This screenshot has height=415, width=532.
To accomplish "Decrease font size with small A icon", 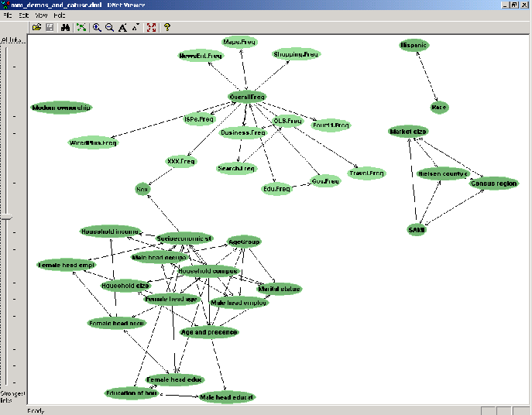I will (135, 27).
